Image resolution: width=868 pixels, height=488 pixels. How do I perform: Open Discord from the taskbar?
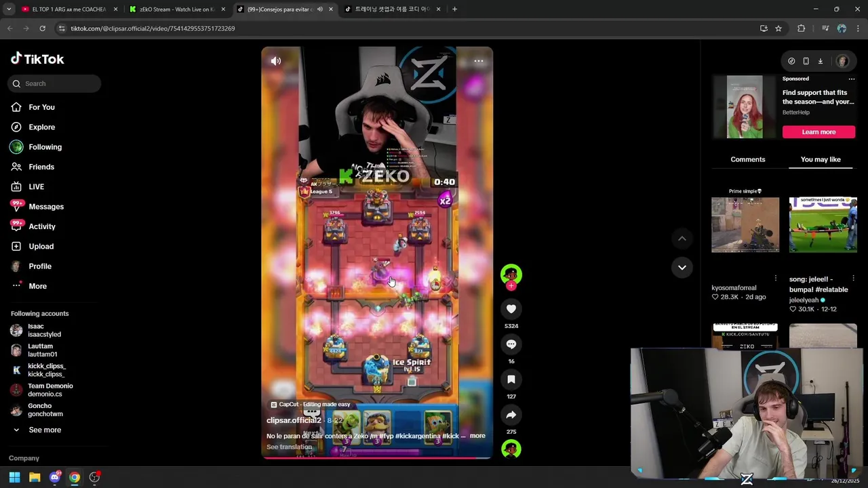coord(55,477)
